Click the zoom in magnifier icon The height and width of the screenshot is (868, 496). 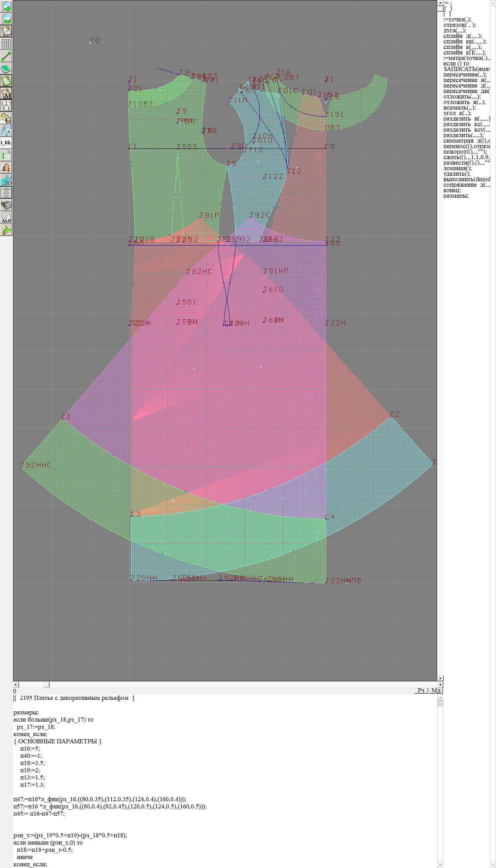click(x=6, y=6)
